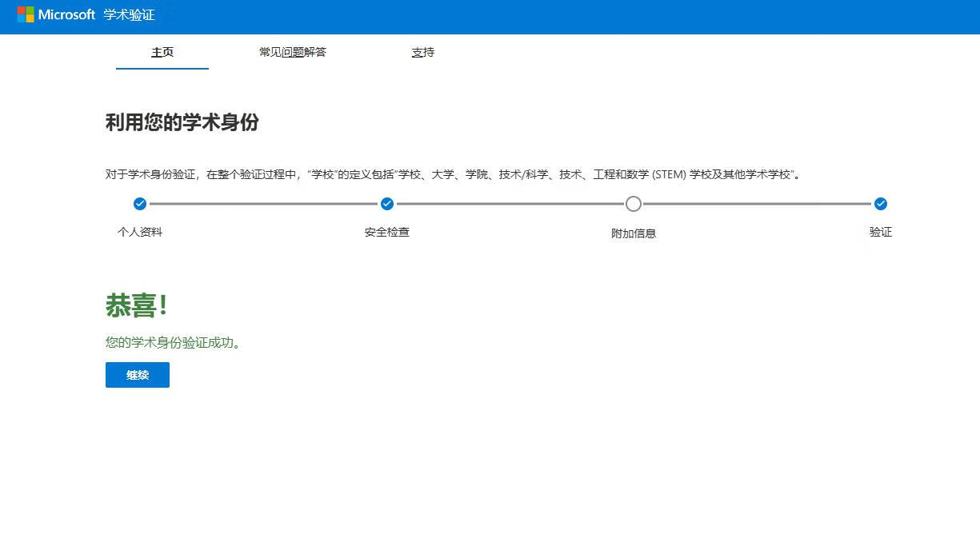The width and height of the screenshot is (980, 546).
Task: Click the 验证 step label
Action: pyautogui.click(x=881, y=232)
